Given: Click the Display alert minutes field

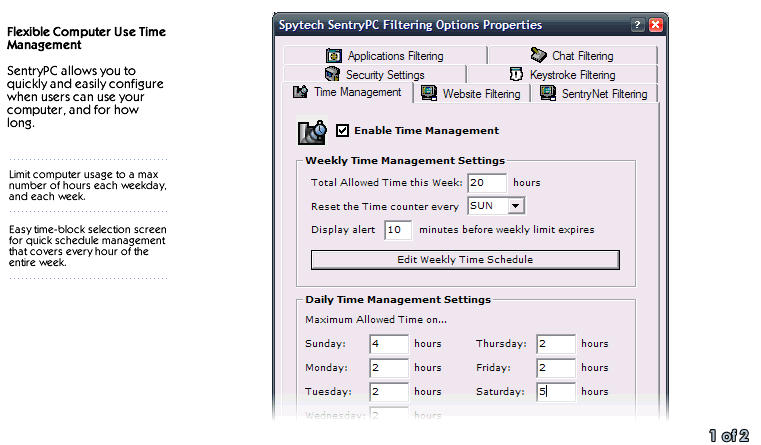Looking at the screenshot, I should [398, 230].
